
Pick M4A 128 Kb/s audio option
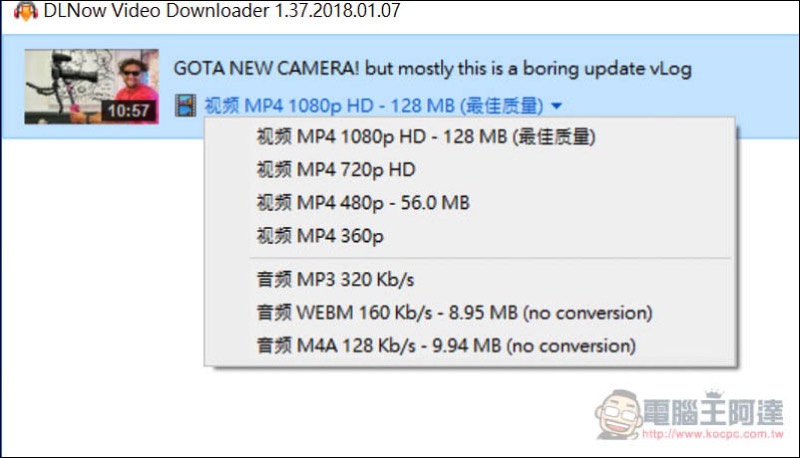point(446,346)
